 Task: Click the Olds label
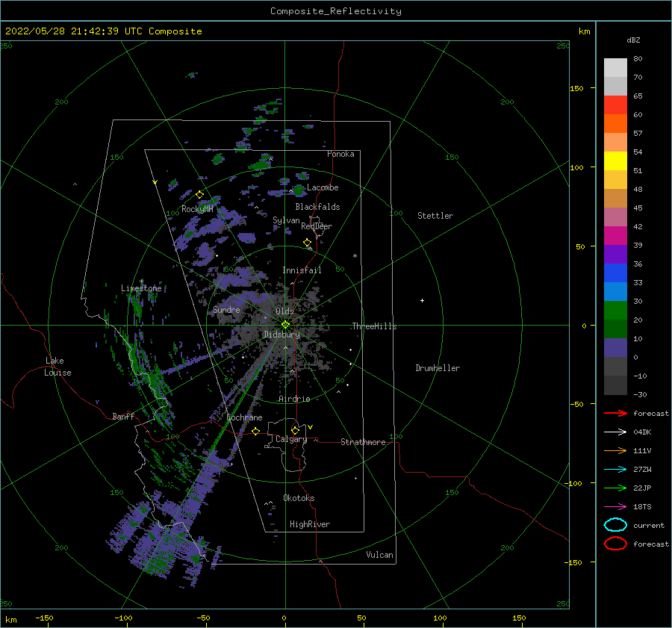[x=284, y=311]
